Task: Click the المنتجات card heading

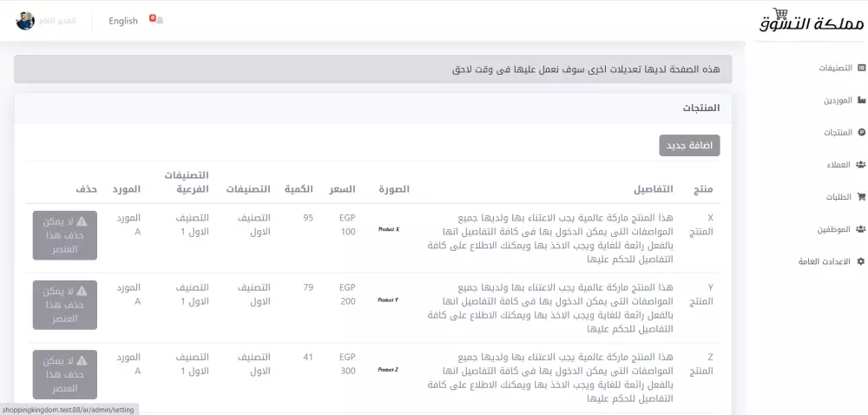Action: [701, 108]
